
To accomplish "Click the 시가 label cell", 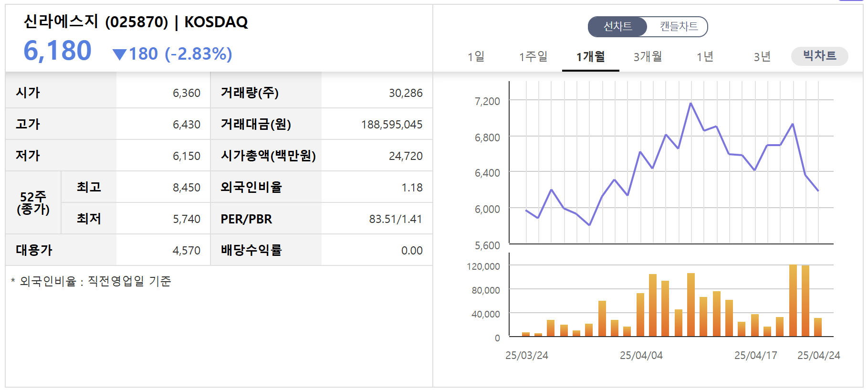I will point(61,93).
